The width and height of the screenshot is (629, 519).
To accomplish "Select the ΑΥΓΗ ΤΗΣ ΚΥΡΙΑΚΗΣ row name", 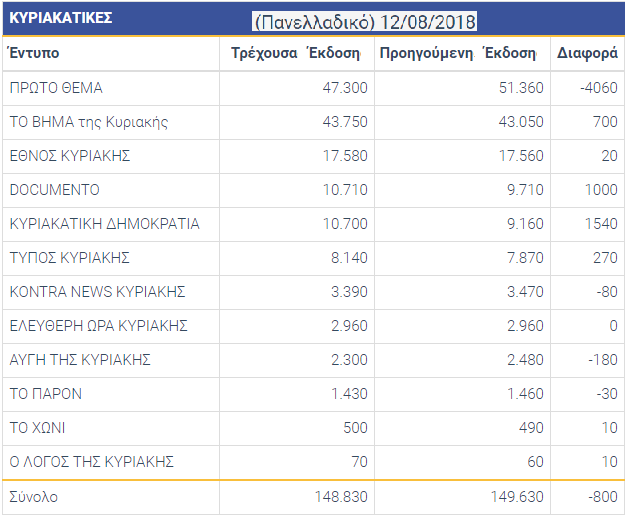I will click(81, 360).
